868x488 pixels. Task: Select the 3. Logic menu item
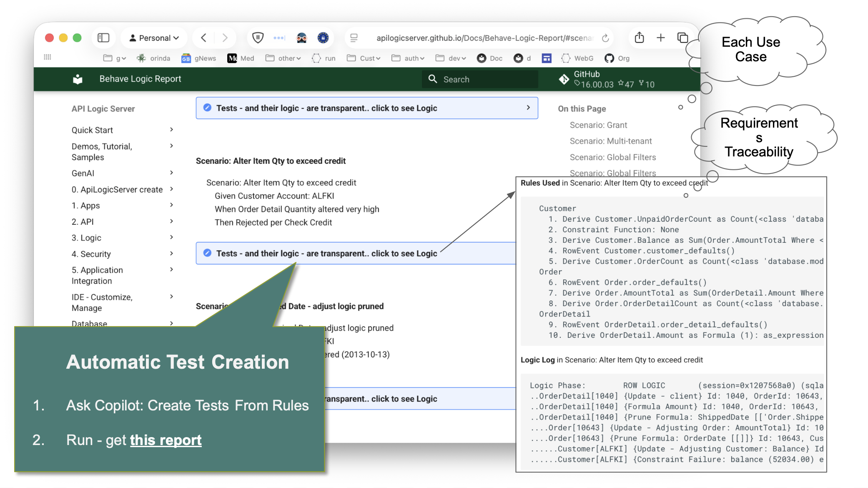coord(86,238)
